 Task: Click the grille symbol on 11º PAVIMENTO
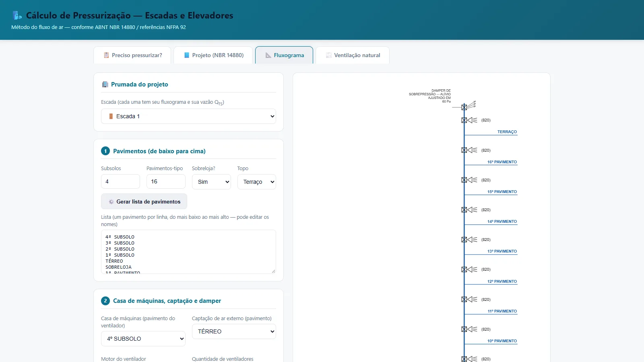[469, 299]
